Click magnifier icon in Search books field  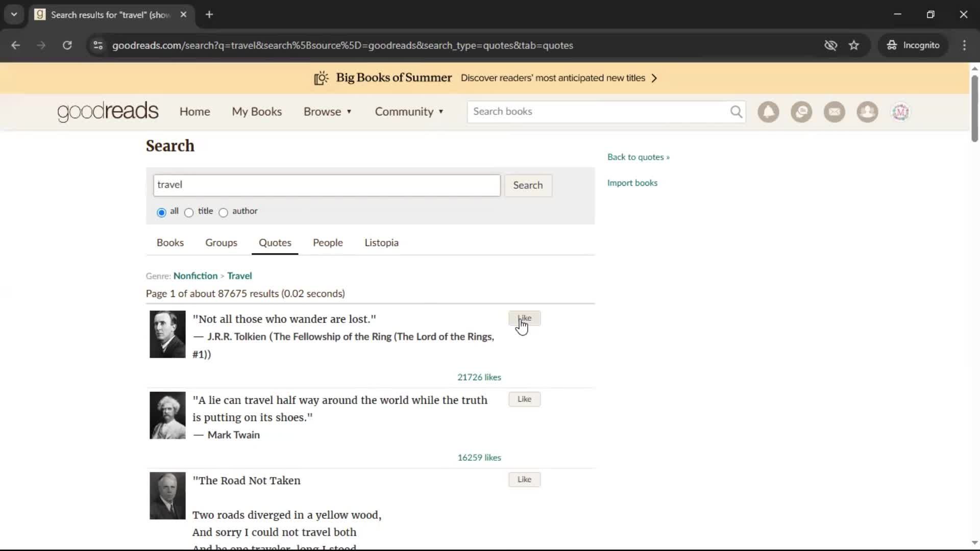tap(736, 112)
